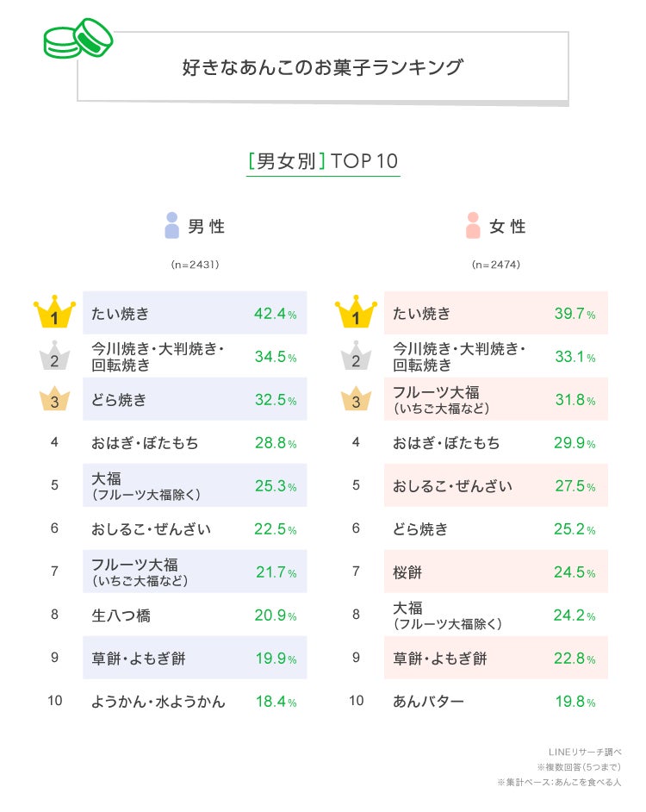
Task: Click the silver rank 2 crown for women
Action: pos(356,357)
